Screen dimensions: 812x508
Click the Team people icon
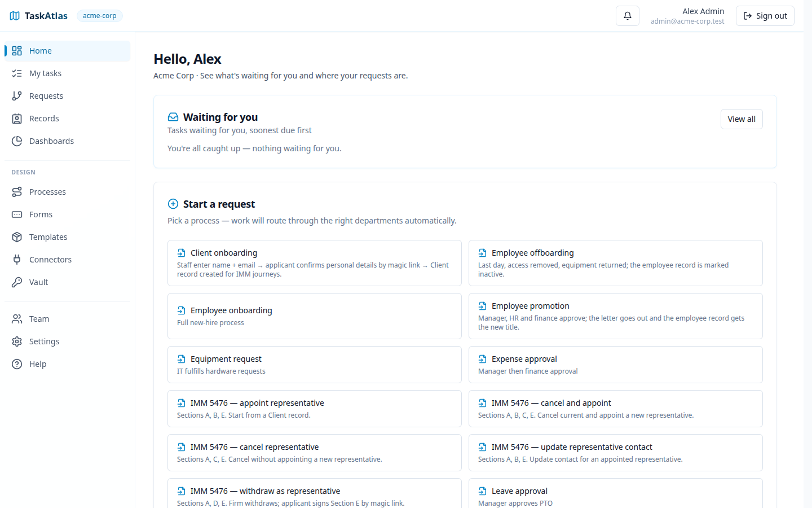click(x=17, y=319)
